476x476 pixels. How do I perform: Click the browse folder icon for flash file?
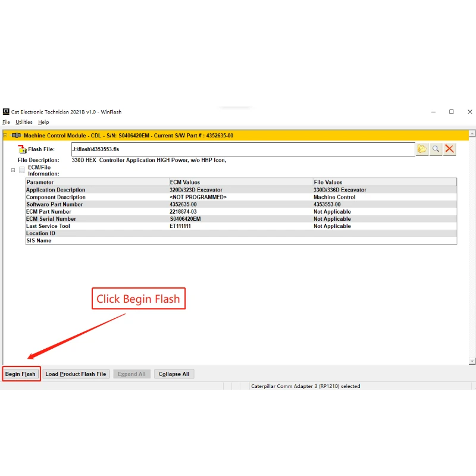point(422,149)
